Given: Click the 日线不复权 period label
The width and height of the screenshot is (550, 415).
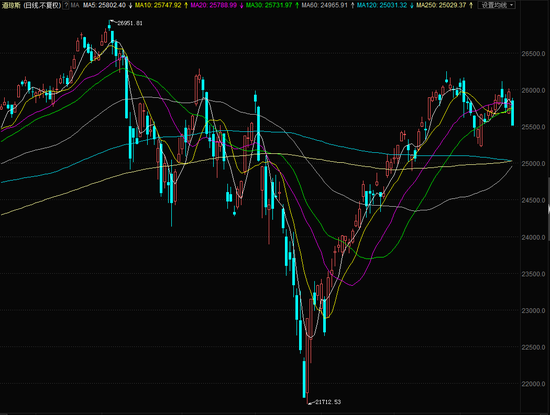Looking at the screenshot, I should (x=42, y=5).
